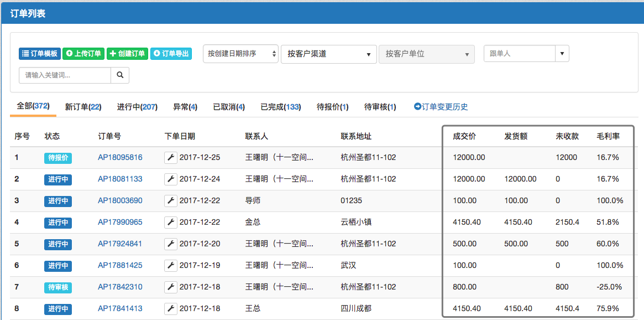Switch to the 已取消(4) tab
Screen dimensions: 644x320
[x=229, y=107]
